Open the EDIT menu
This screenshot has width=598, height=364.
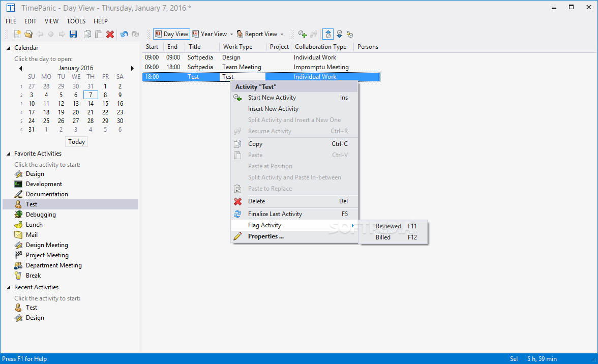coord(31,21)
